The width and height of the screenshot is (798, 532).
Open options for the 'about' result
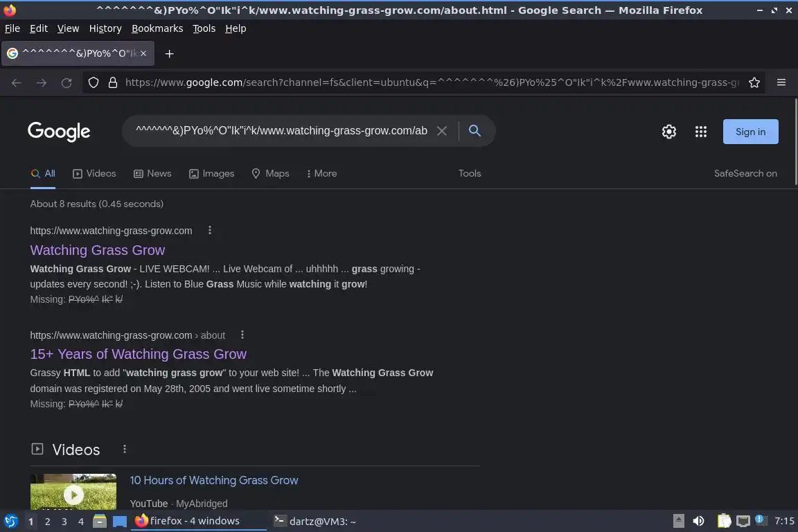242,335
